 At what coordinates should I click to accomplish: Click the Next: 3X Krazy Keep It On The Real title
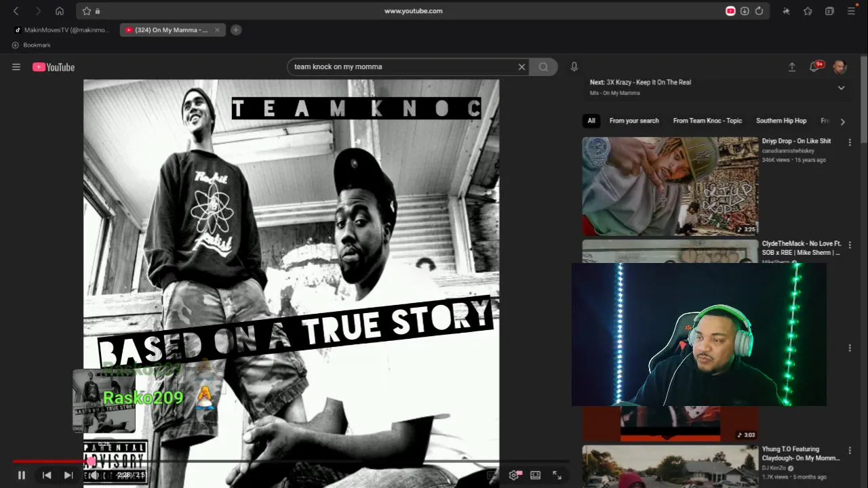coord(640,82)
